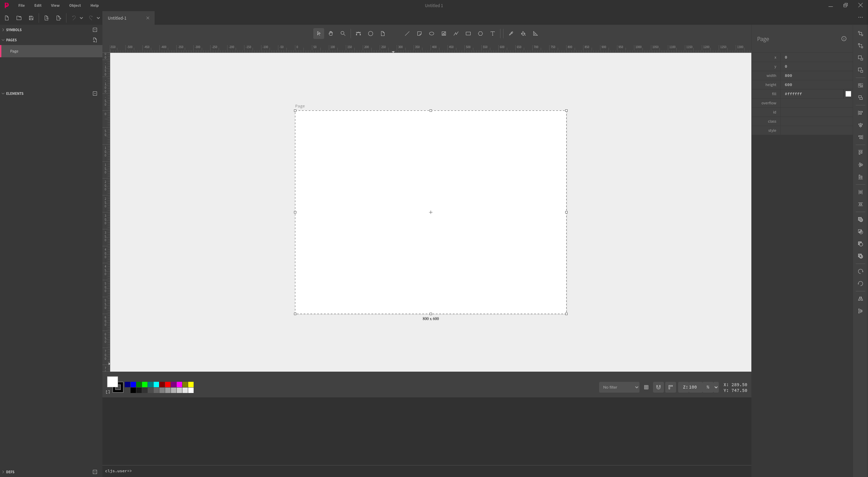Open the three-dots overflow menu
Viewport: 868px width, 477px height.
point(861,17)
